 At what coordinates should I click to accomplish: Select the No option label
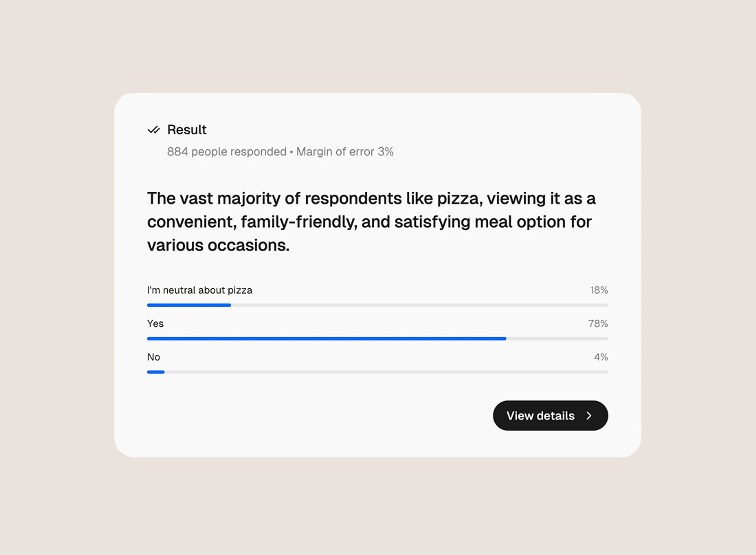pos(153,357)
